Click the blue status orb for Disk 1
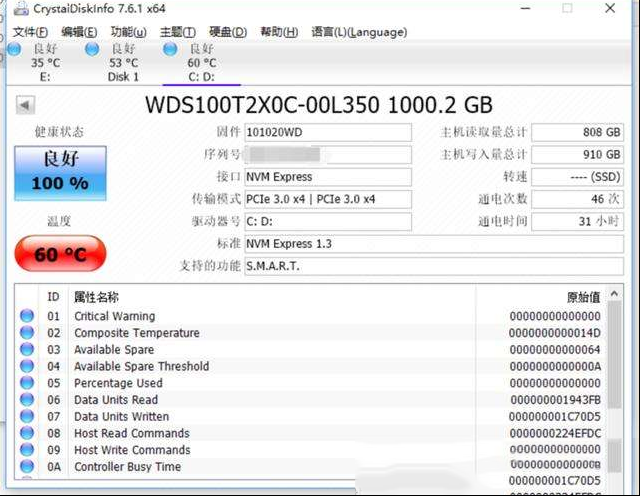Viewport: 640px width, 496px height. point(92,49)
